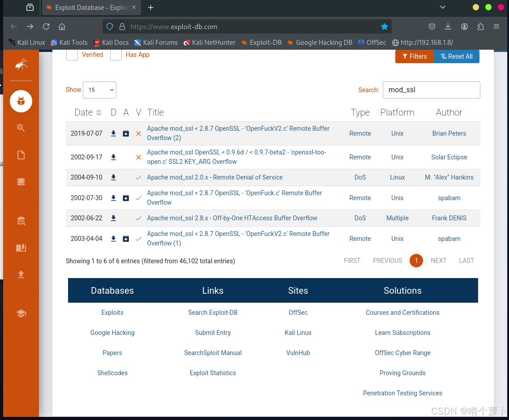The width and height of the screenshot is (509, 420).
Task: Open the Firefox View icon in tab bar
Action: [x=30, y=7]
